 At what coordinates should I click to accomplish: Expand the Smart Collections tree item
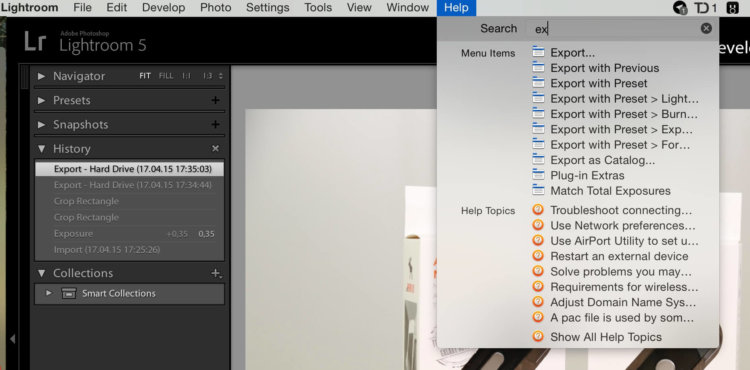[x=48, y=293]
